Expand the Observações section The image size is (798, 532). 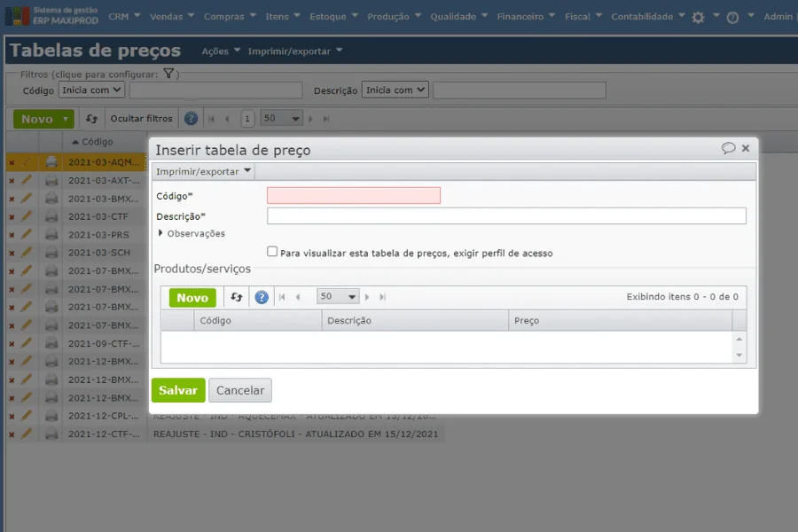point(192,233)
